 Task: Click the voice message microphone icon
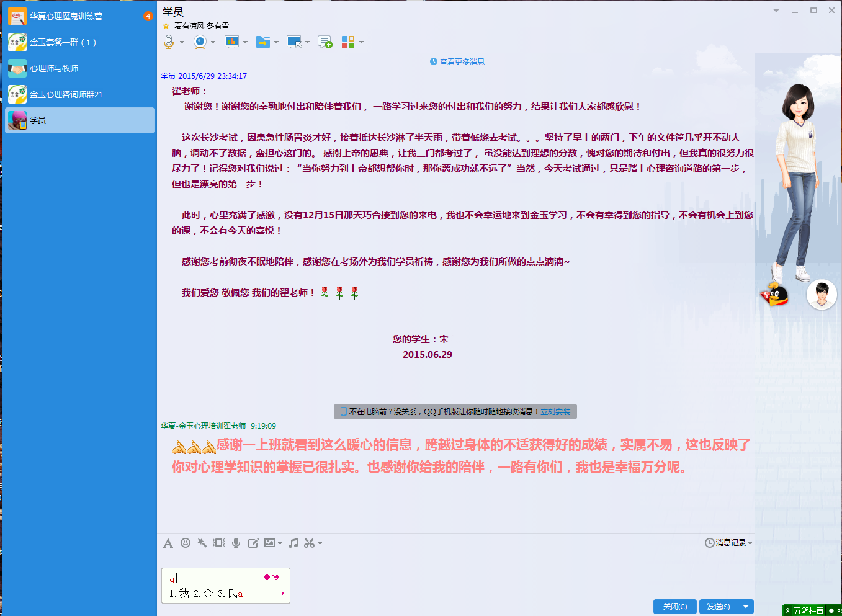[x=236, y=543]
